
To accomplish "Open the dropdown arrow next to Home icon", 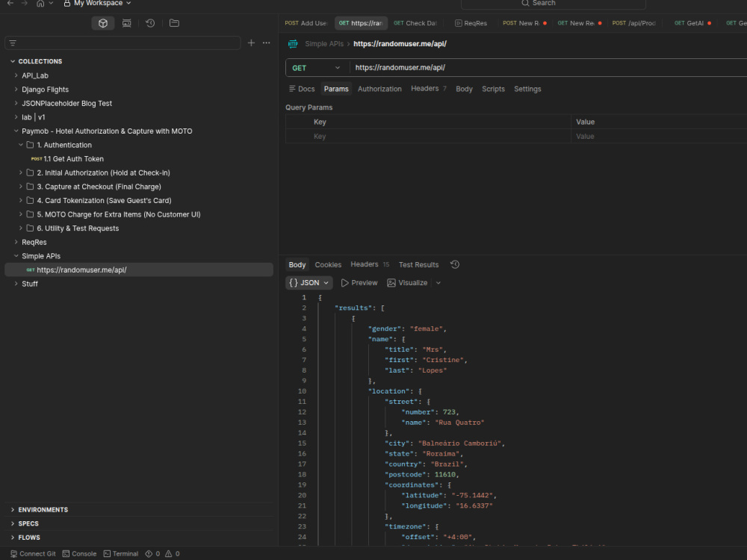I will point(51,3).
